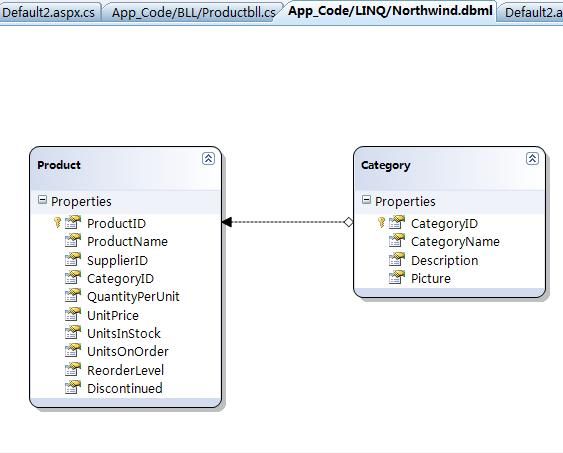The image size is (563, 453).
Task: Select the Discontinued property text
Action: [125, 388]
